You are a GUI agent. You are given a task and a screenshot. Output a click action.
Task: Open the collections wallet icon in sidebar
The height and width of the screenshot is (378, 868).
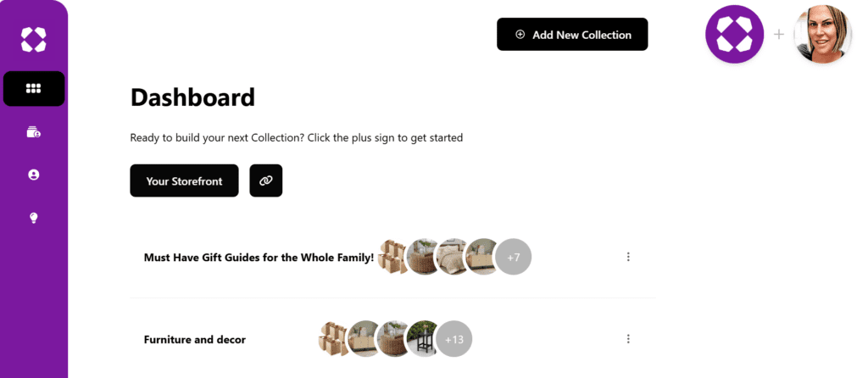pos(34,131)
